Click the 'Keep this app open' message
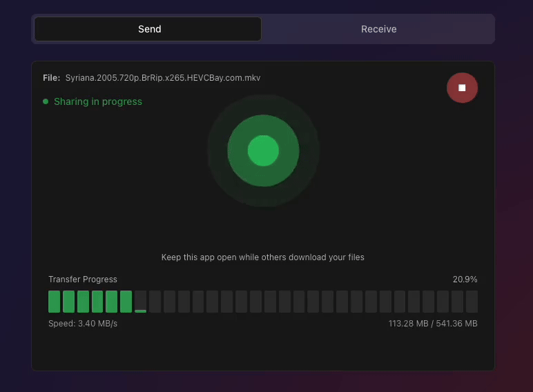The image size is (533, 392). (x=263, y=257)
